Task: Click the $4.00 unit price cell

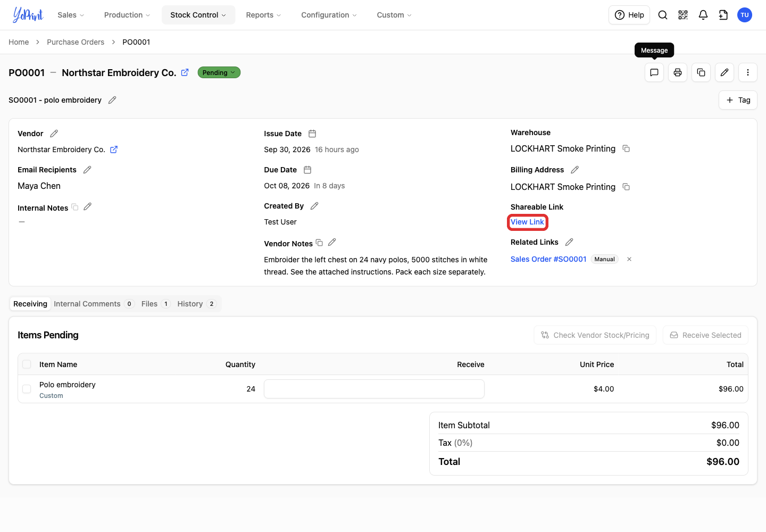Action: click(604, 389)
